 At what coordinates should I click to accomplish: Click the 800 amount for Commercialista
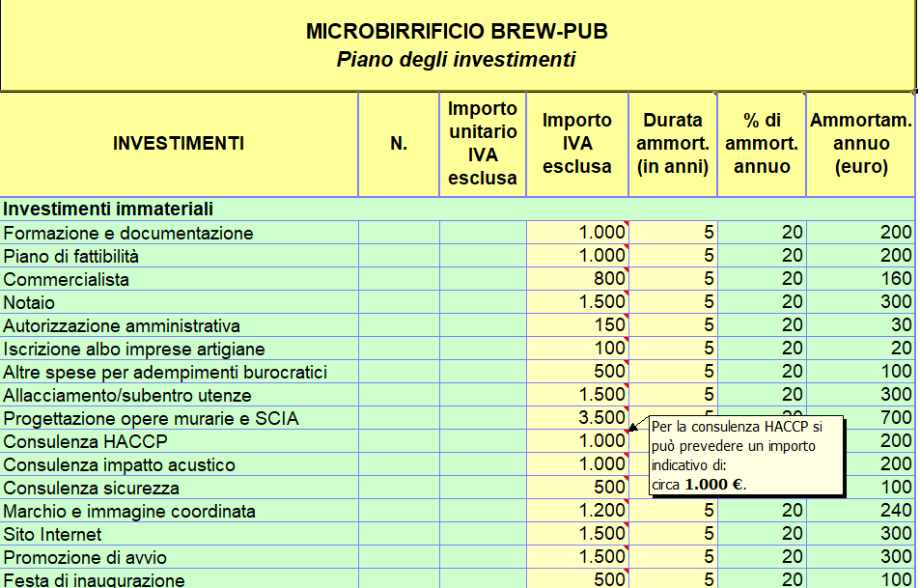pos(577,279)
